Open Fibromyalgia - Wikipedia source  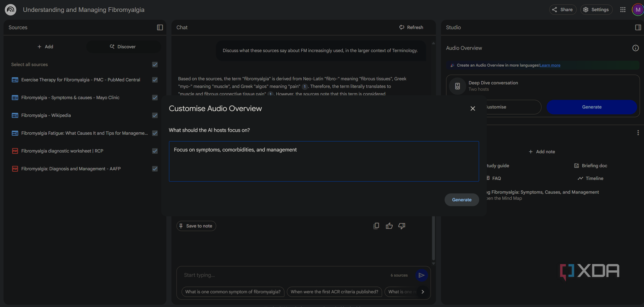[46, 115]
